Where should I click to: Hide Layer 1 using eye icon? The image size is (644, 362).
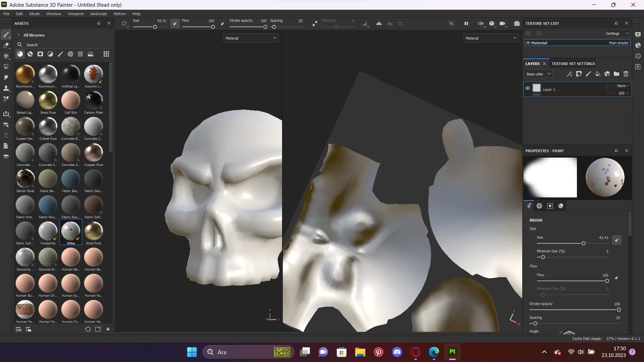tap(528, 88)
